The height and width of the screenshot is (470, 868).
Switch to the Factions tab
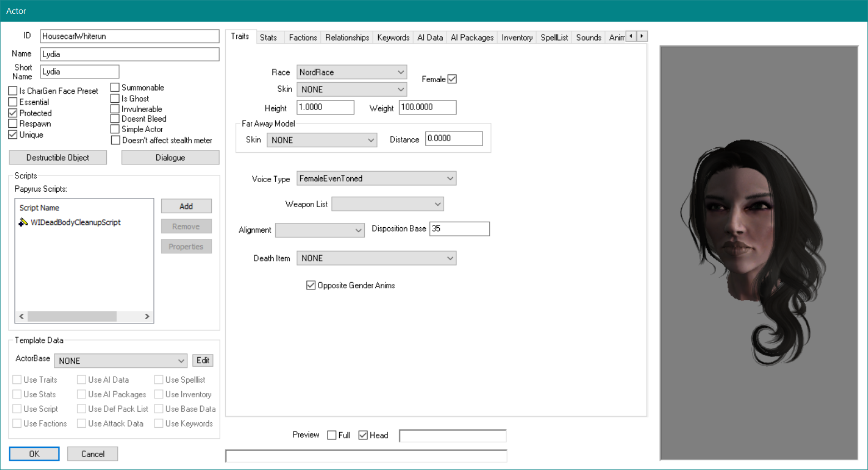(302, 37)
